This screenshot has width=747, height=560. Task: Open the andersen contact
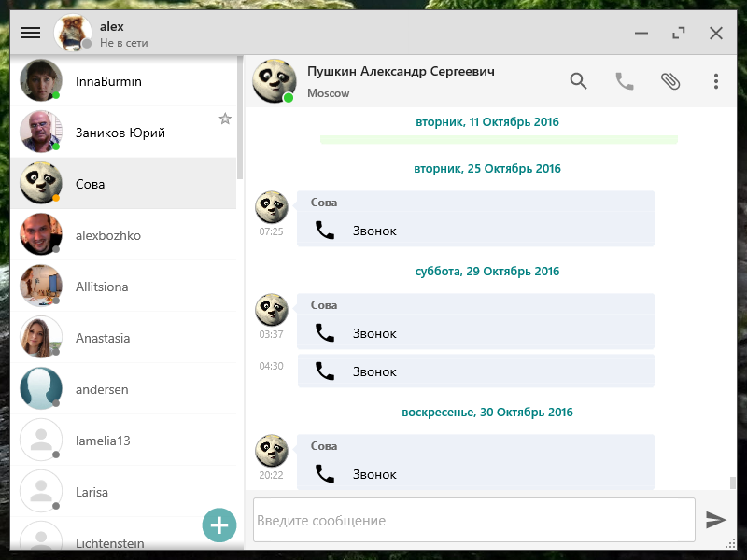pos(123,389)
